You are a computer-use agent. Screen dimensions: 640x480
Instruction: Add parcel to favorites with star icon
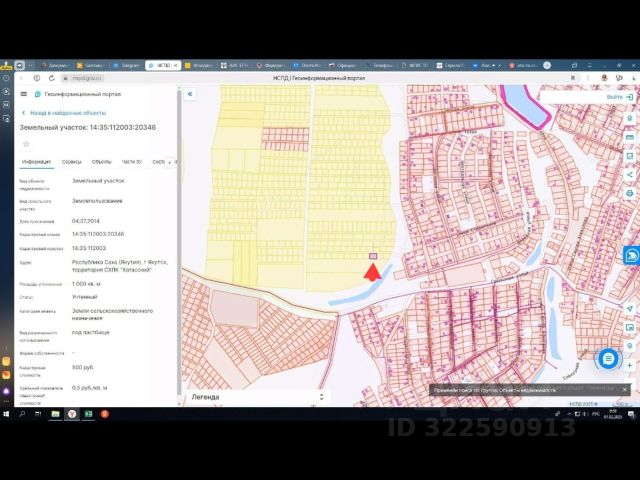[26, 144]
